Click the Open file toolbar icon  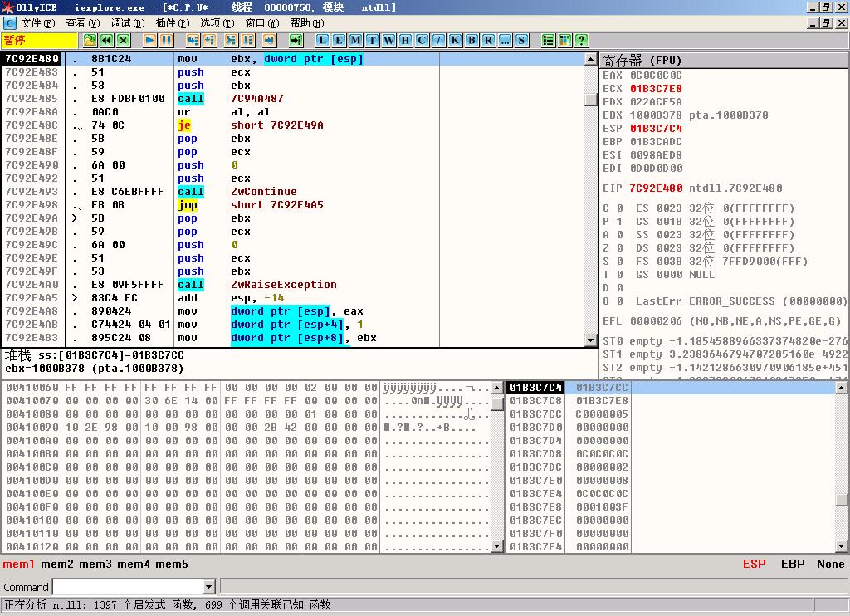pos(90,40)
